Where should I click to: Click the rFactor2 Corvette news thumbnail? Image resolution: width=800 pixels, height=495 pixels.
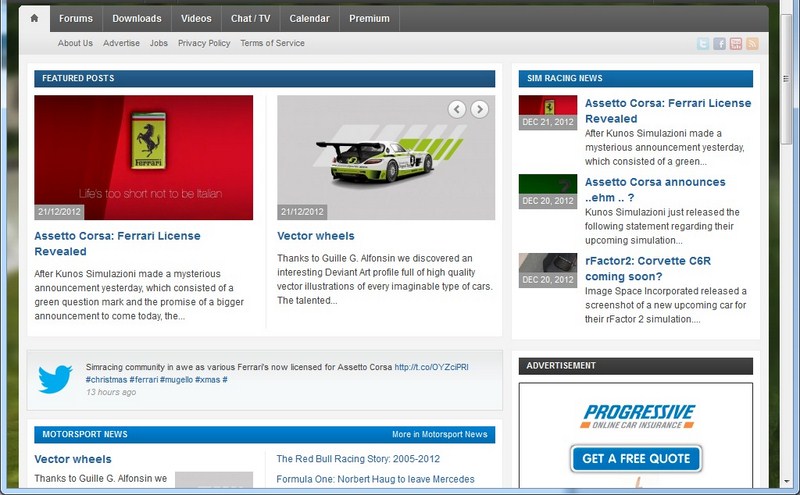548,270
